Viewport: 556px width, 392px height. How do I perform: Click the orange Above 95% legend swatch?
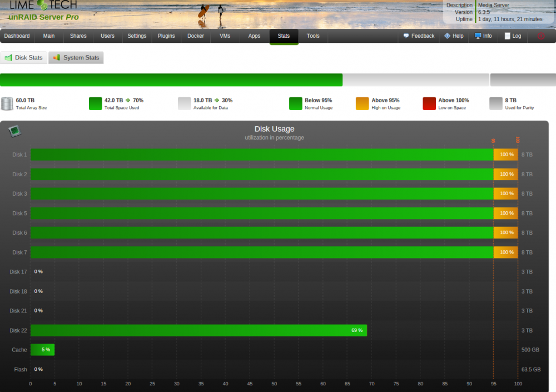coord(363,103)
